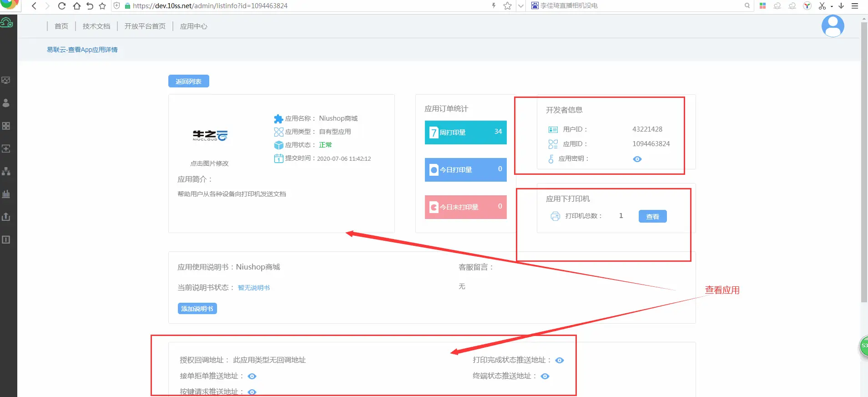Screen dimensions: 868x397
Task: Reveal the 应用密钥 app secret via eye icon
Action: [637, 159]
